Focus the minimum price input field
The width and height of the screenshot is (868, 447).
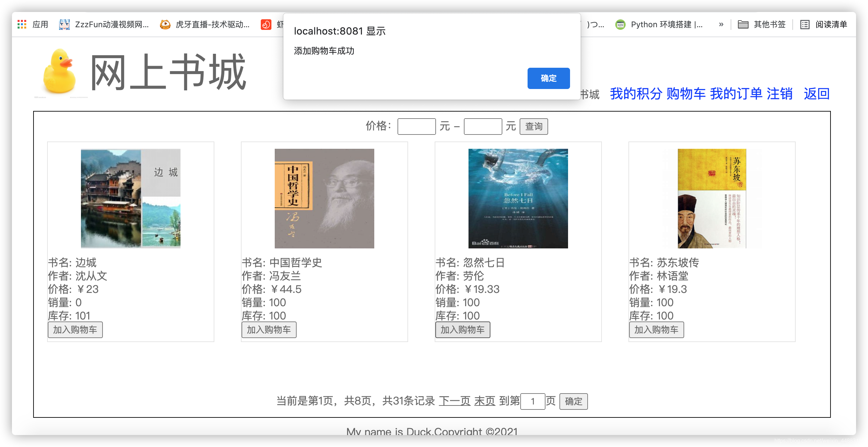416,127
